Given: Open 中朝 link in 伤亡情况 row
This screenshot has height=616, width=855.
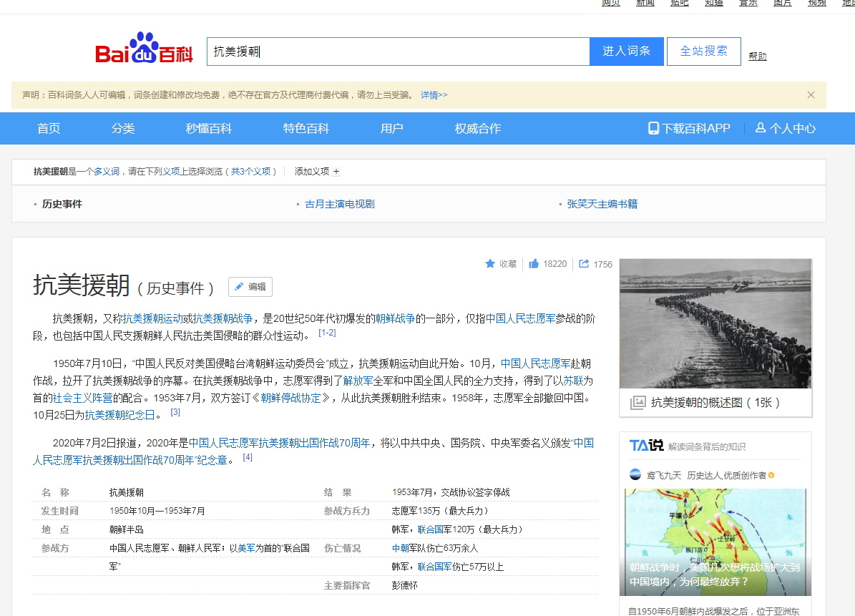Looking at the screenshot, I should click(x=401, y=548).
